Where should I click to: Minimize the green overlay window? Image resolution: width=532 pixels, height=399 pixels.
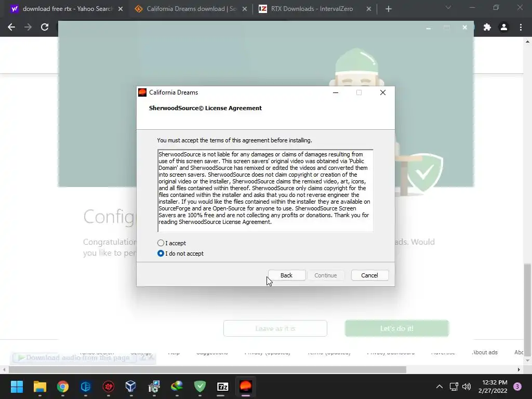429,28
